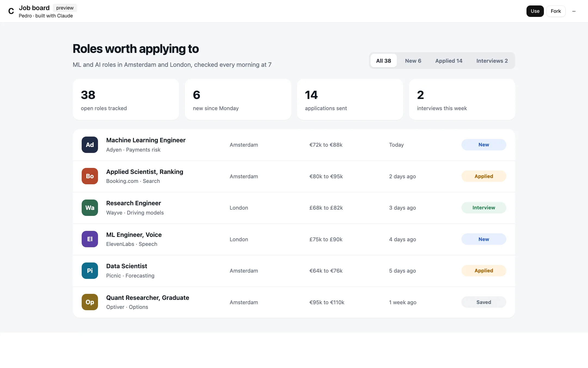Click the New badge on Adyen row
588x368 pixels.
[484, 145]
